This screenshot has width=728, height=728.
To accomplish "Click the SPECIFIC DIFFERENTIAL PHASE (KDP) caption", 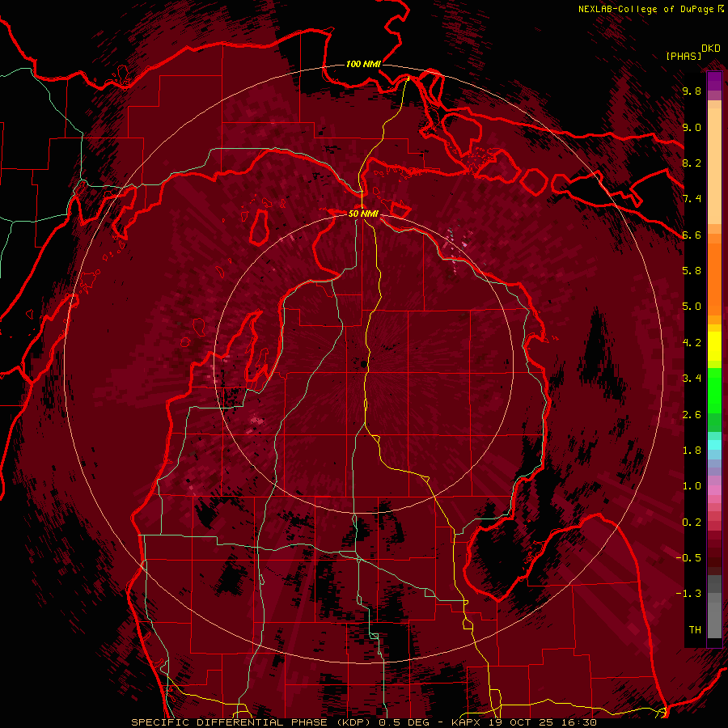I will tap(252, 722).
